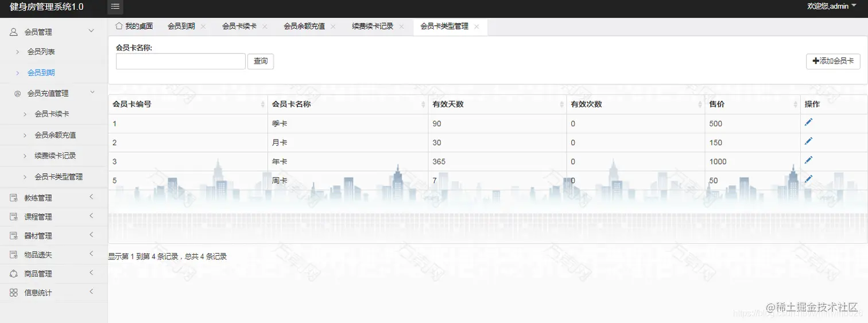Switch to the 续费续卡记录 tab
The image size is (868, 323).
click(373, 26)
